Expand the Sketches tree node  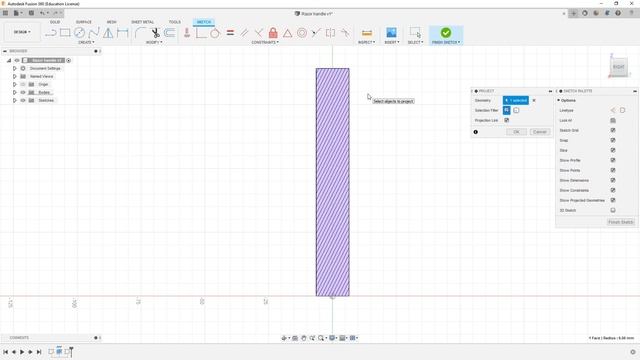coord(15,100)
